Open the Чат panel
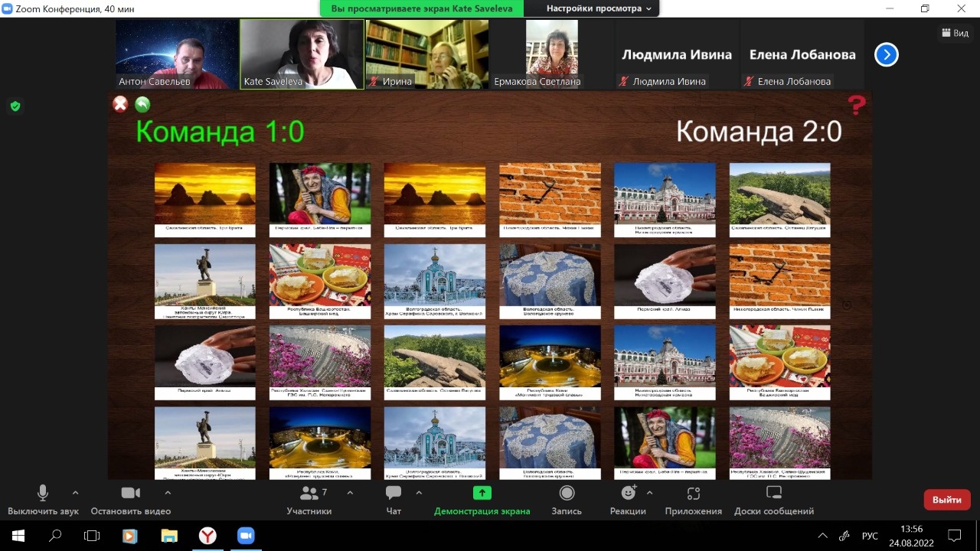Viewport: 980px width, 551px height. click(x=394, y=500)
